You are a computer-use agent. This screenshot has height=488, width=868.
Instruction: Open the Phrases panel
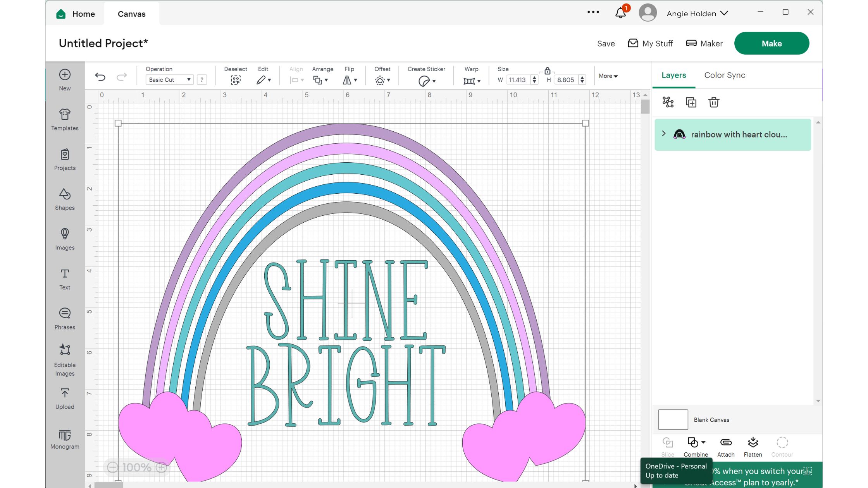pos(64,317)
